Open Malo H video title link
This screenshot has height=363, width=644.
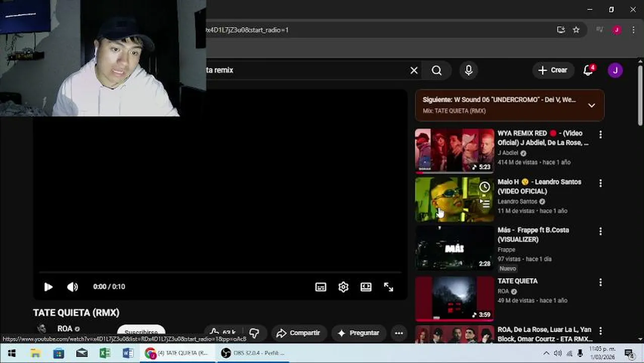539,187
